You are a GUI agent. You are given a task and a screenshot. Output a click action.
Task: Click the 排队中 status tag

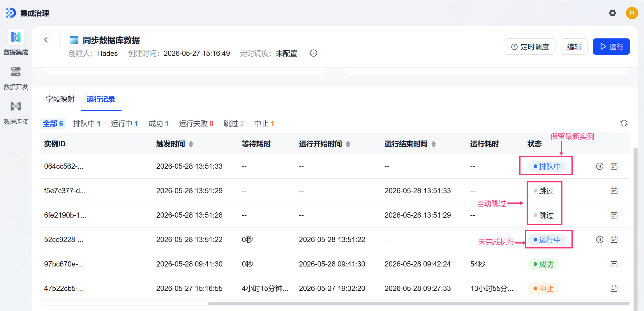(547, 166)
